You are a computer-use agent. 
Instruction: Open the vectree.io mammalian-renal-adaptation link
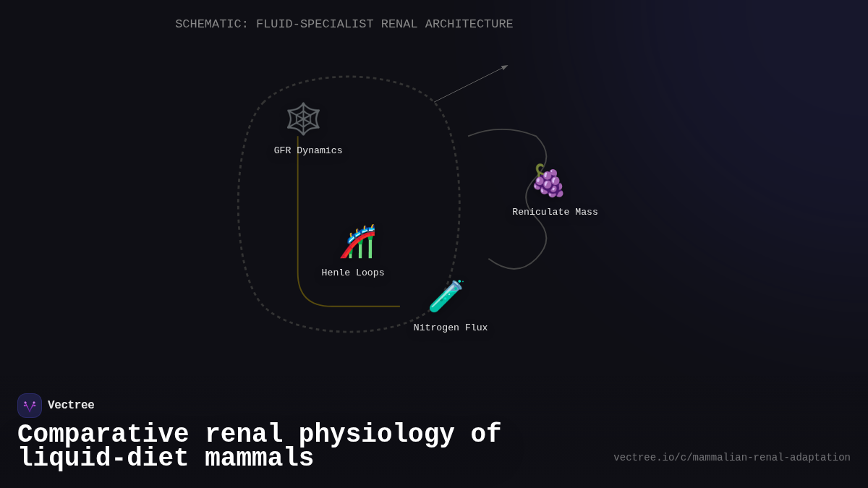[x=732, y=457]
